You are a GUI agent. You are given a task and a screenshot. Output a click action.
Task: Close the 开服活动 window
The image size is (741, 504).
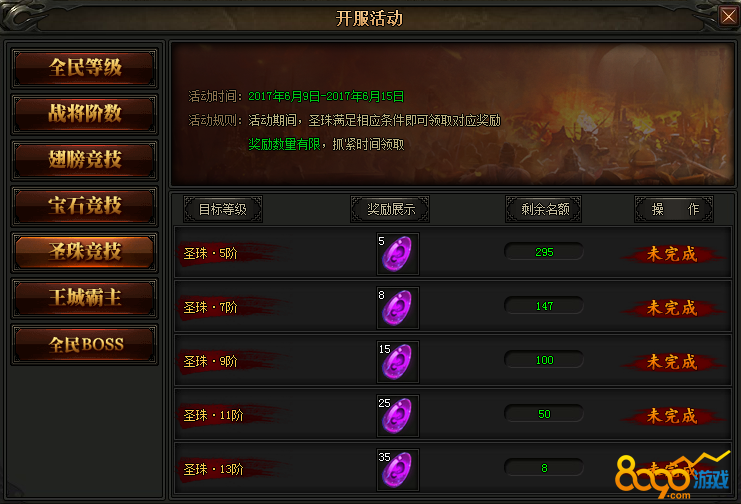tap(728, 16)
